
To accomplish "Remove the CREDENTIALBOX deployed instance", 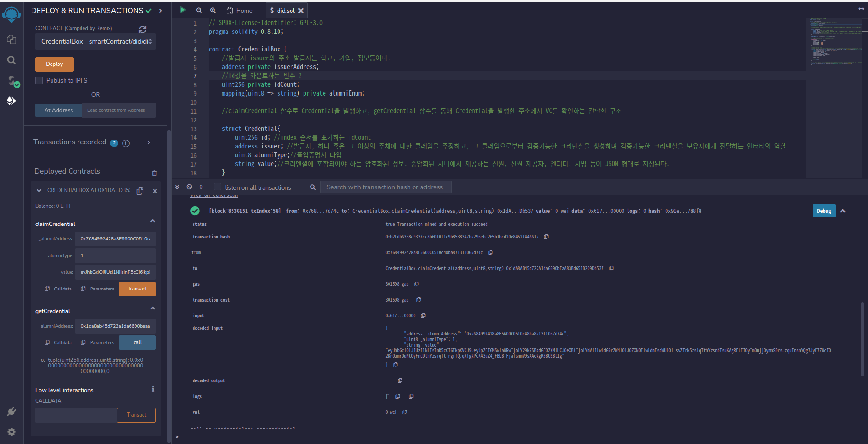I will [x=155, y=191].
